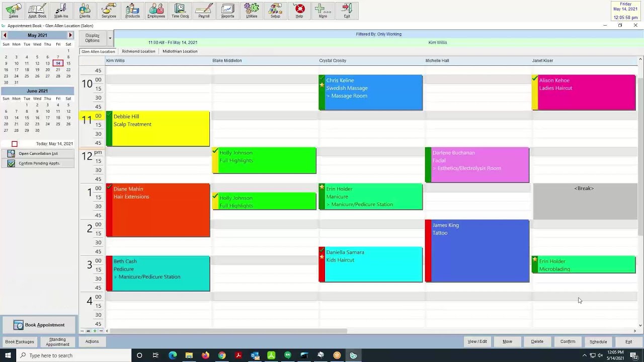Open the Time Clock toolbar icon
Viewport: 644px width, 362px height.
(x=180, y=11)
